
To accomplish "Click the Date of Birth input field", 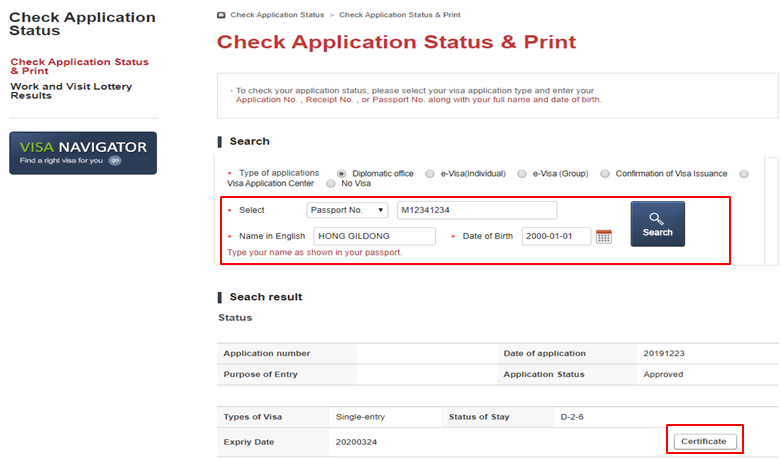I will [556, 236].
